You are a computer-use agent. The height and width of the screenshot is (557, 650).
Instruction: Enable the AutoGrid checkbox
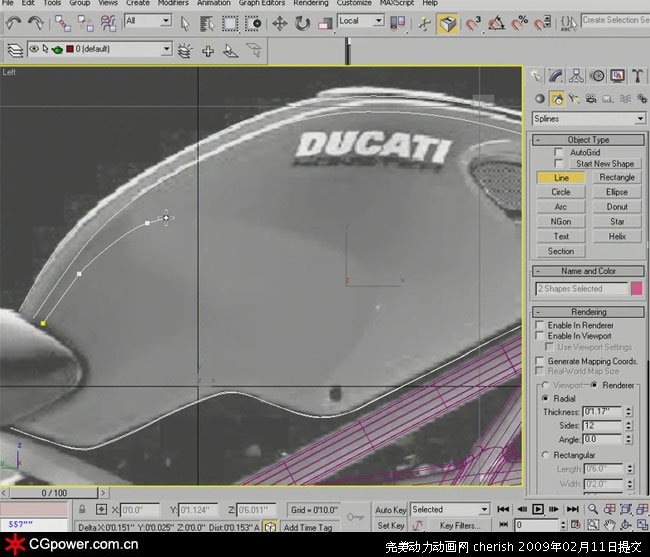pyautogui.click(x=558, y=152)
